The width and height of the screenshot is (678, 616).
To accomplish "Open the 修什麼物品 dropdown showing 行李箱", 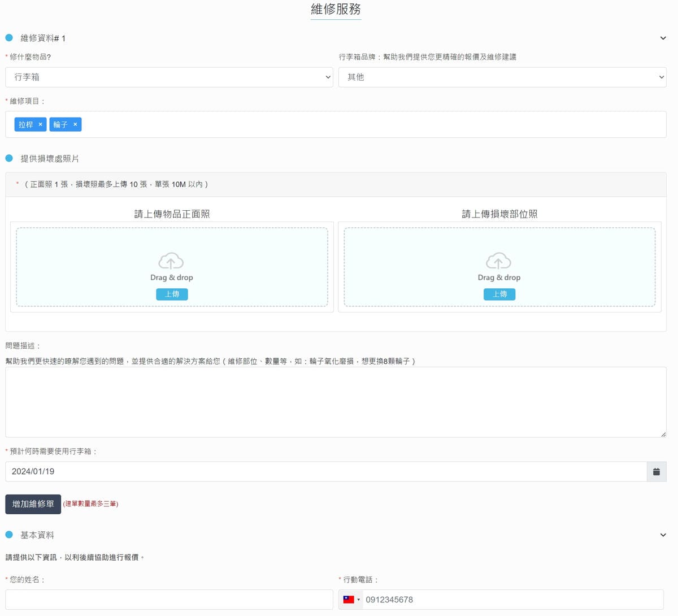I will click(x=169, y=77).
